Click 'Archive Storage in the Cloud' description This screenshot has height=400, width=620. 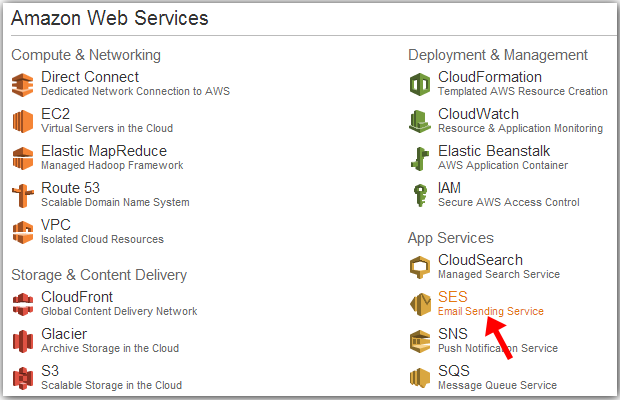click(x=110, y=348)
